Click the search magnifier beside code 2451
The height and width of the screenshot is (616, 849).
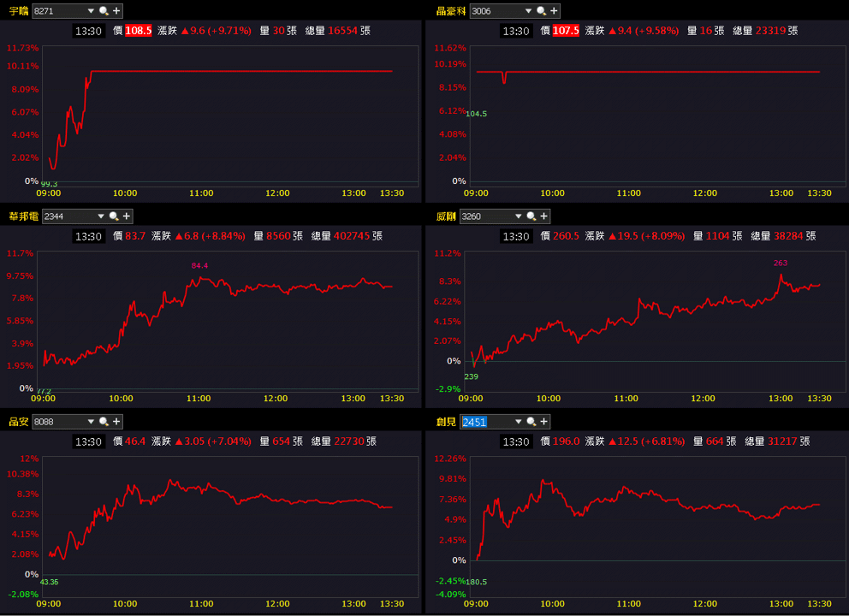coord(531,421)
